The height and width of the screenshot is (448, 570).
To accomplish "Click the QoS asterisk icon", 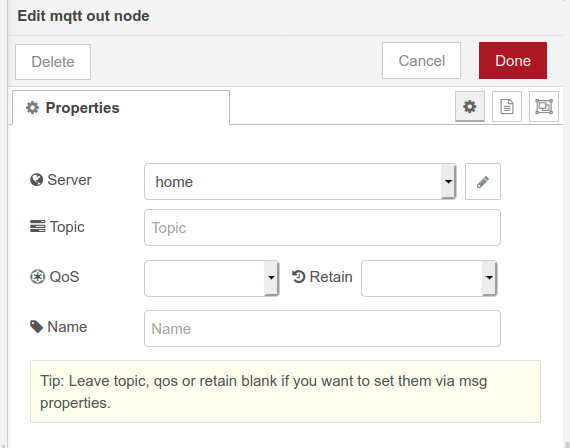I will tap(37, 277).
